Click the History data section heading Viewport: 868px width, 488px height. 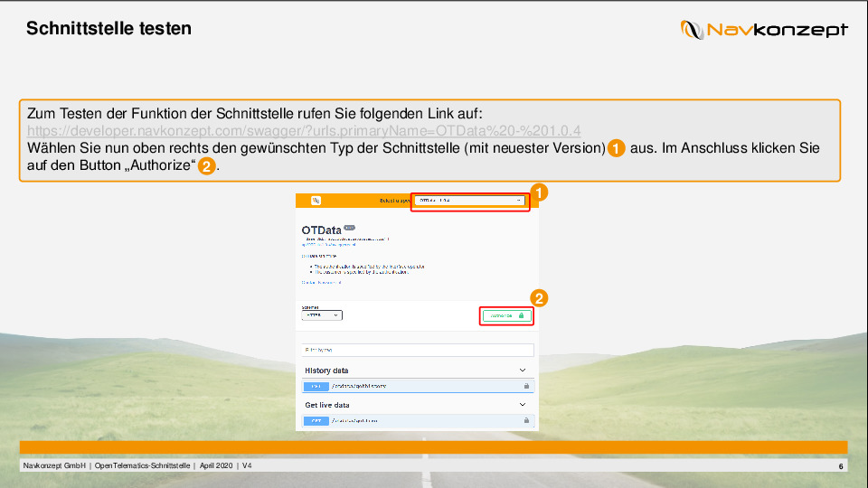(326, 371)
